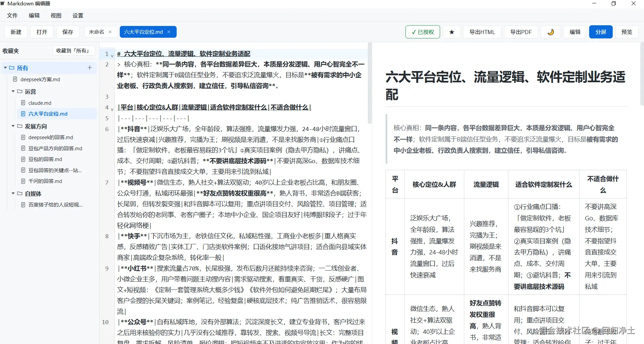The width and height of the screenshot is (644, 344).
Task: Click 收藏到「所有」 button
Action: (x=74, y=51)
